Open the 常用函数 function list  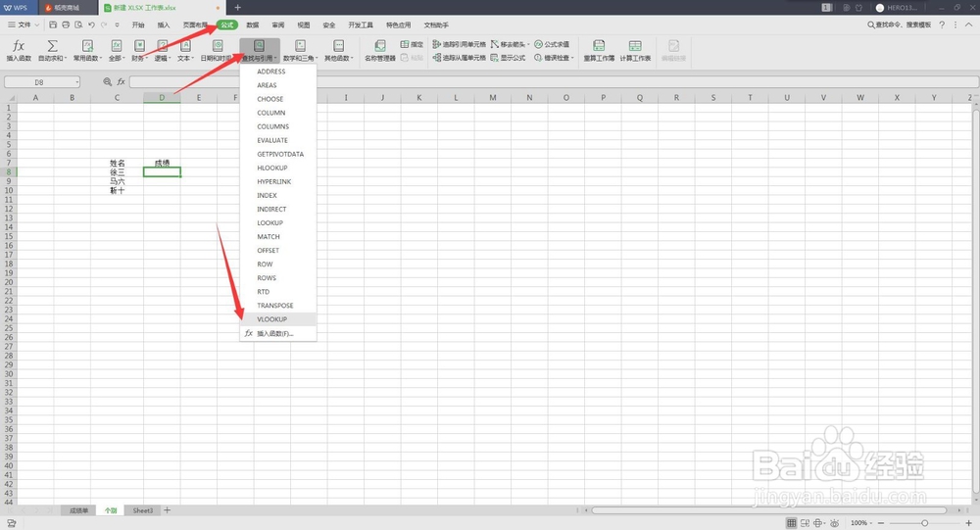click(x=87, y=50)
